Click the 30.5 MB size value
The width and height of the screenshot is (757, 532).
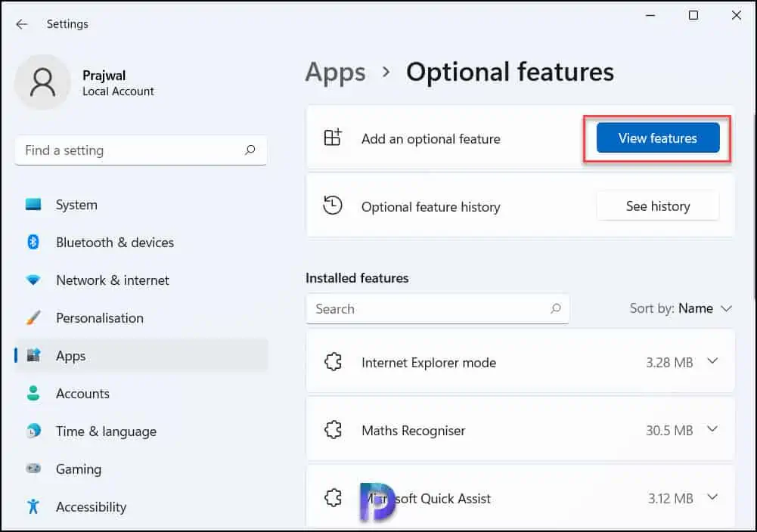coord(669,430)
